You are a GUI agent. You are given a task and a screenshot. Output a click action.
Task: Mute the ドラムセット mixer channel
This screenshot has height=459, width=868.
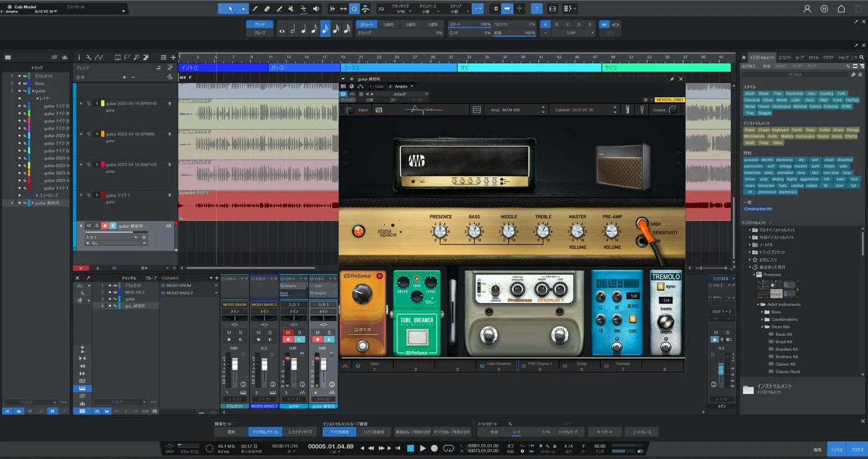tap(229, 333)
